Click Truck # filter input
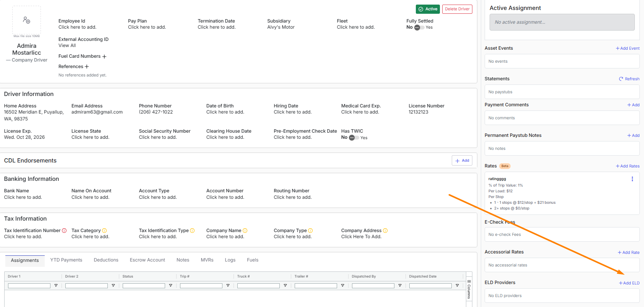The width and height of the screenshot is (644, 307). click(x=258, y=286)
